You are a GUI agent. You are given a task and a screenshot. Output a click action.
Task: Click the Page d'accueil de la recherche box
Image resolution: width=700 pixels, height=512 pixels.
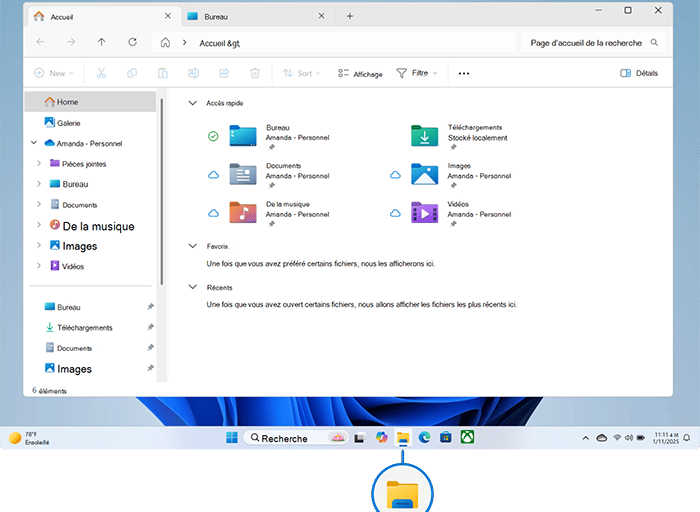593,43
